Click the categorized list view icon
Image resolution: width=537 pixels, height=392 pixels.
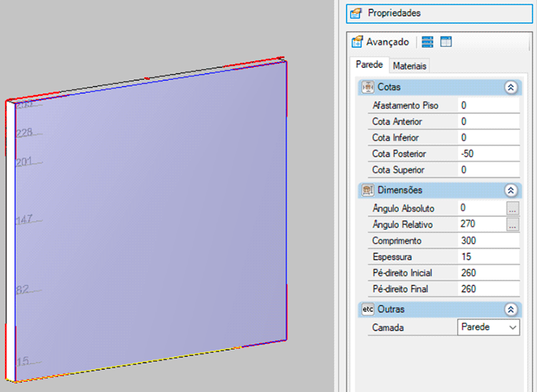coord(427,42)
